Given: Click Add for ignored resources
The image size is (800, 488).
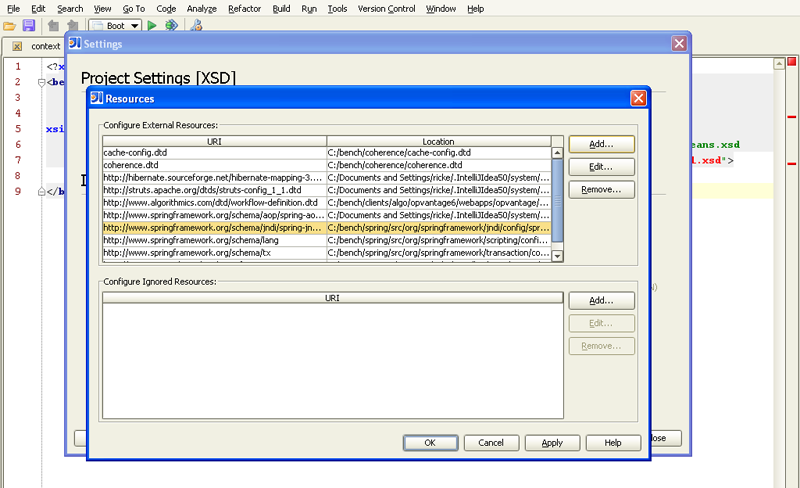Looking at the screenshot, I should click(601, 301).
